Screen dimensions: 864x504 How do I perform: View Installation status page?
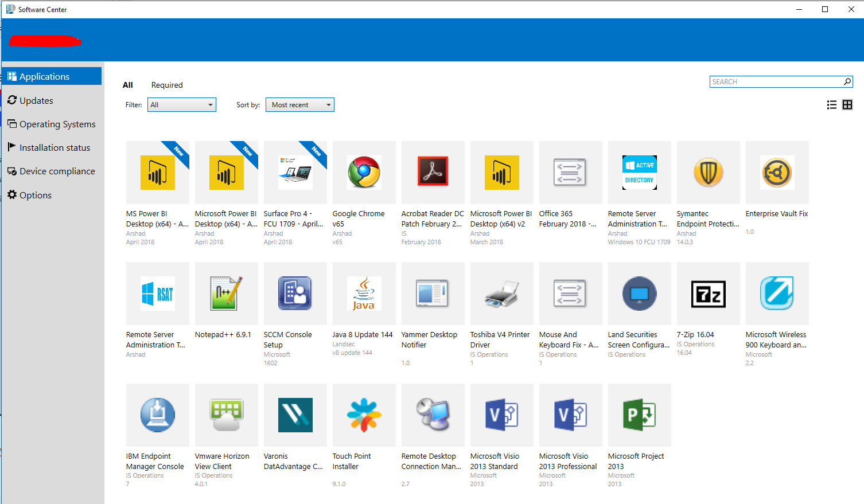(x=52, y=147)
